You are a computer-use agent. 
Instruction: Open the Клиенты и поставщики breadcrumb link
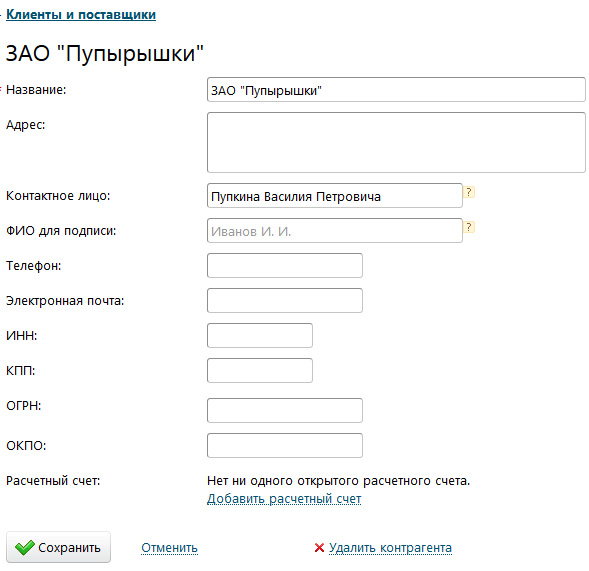point(81,15)
